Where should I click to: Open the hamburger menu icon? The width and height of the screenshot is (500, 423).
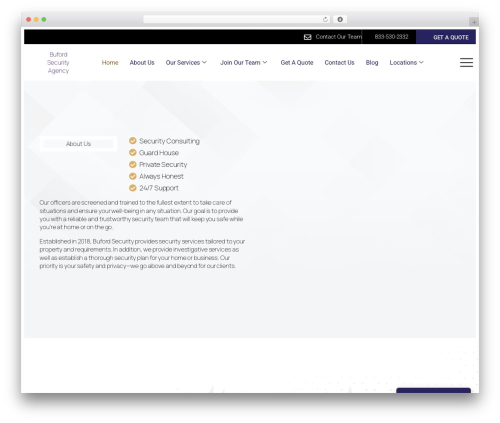click(466, 62)
